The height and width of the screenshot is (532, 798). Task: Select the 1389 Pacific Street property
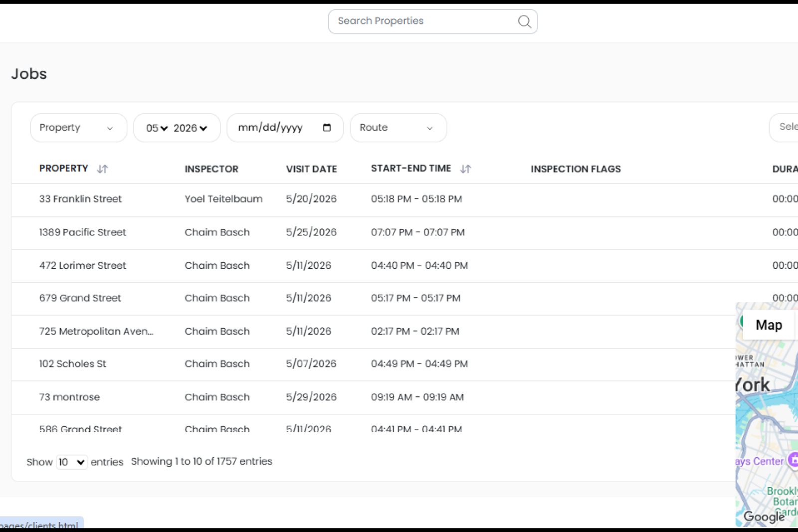(x=82, y=232)
